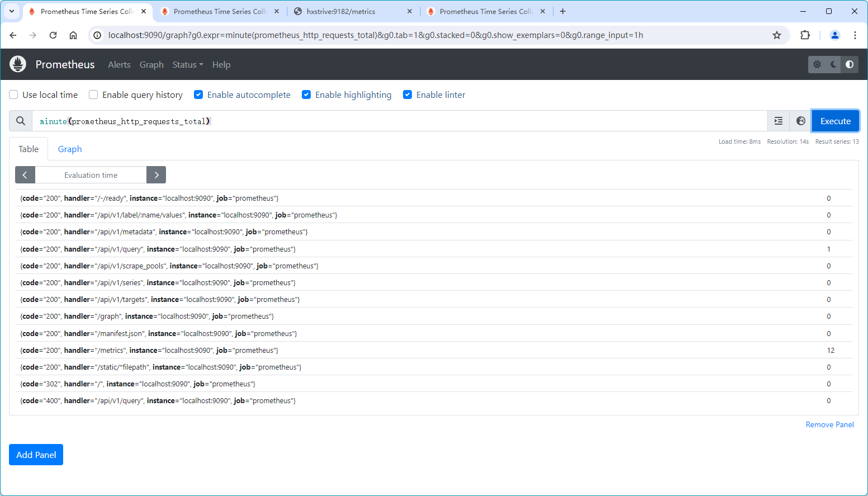The width and height of the screenshot is (868, 496).
Task: Select the /-/ready handler result row
Action: [x=434, y=198]
